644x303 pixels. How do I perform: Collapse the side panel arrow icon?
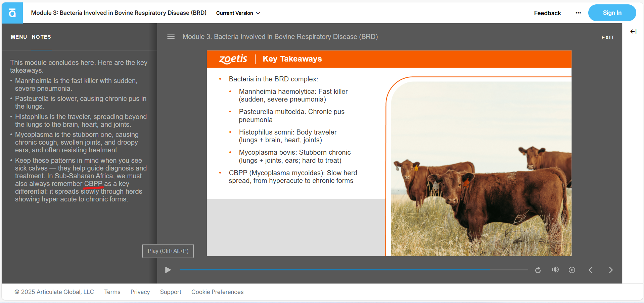633,32
